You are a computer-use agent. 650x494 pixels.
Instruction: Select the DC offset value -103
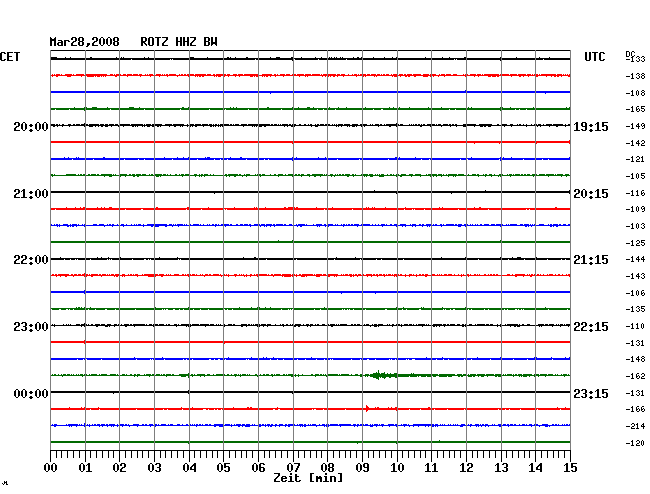[x=635, y=226]
